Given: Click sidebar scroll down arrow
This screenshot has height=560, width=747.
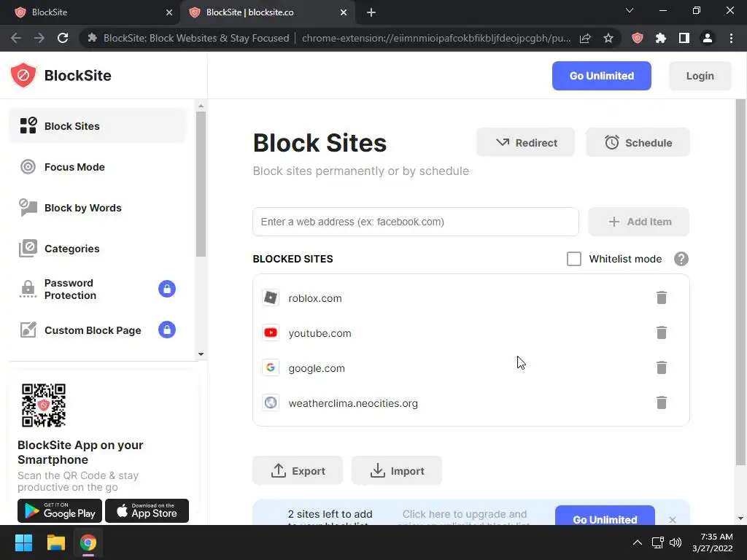Looking at the screenshot, I should coord(201,354).
